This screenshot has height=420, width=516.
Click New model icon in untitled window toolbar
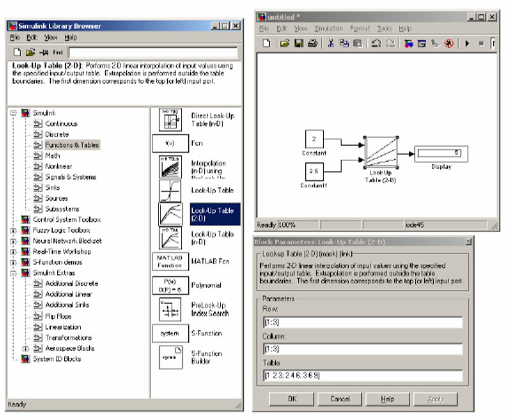point(266,43)
